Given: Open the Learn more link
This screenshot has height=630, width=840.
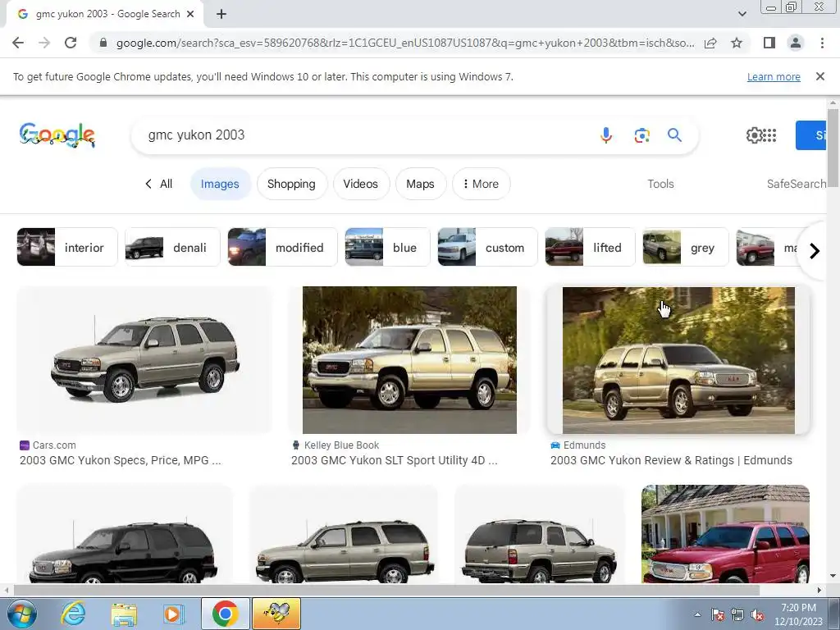Looking at the screenshot, I should (x=774, y=76).
